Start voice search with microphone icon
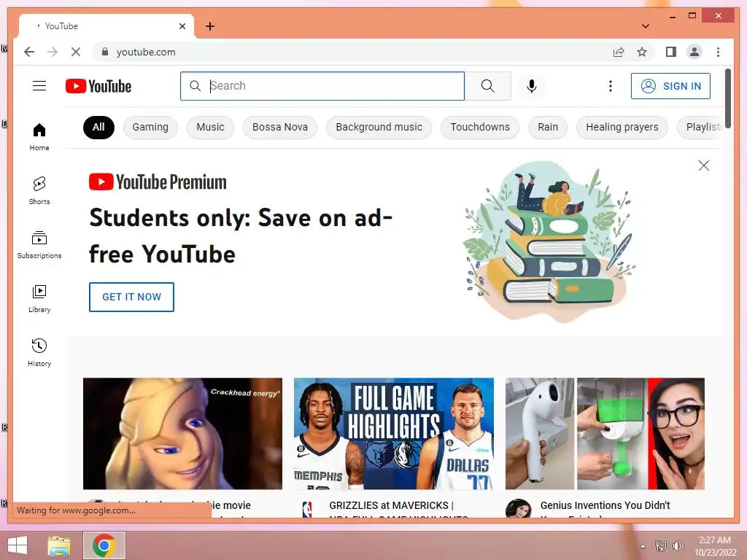The width and height of the screenshot is (747, 560). tap(532, 86)
